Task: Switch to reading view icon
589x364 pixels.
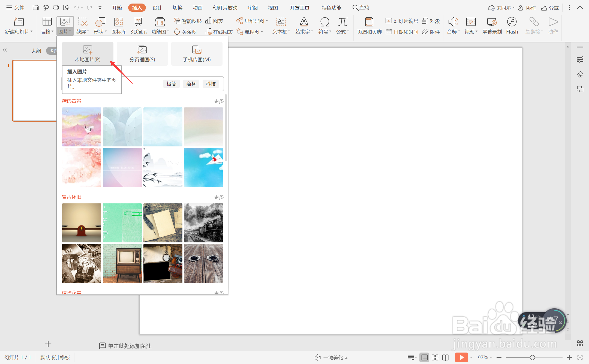Action: tap(446, 357)
